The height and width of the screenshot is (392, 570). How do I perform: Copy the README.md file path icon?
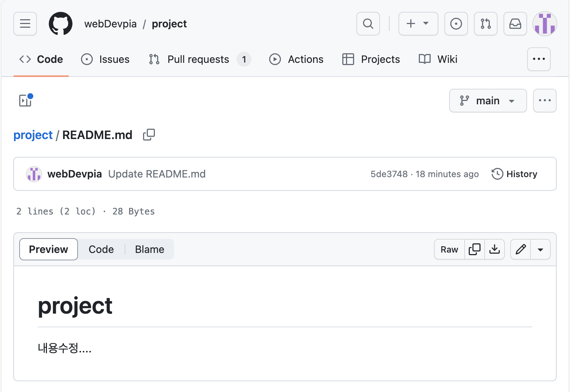(x=149, y=135)
